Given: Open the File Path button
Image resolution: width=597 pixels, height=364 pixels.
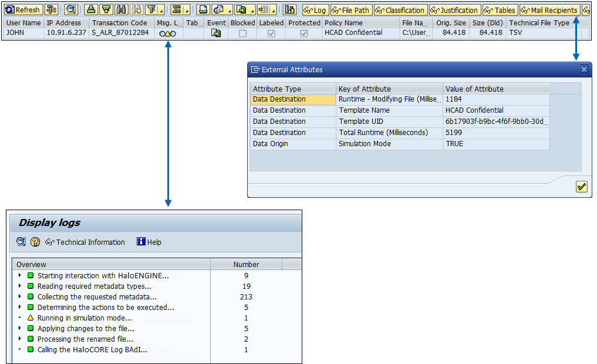Looking at the screenshot, I should point(352,10).
